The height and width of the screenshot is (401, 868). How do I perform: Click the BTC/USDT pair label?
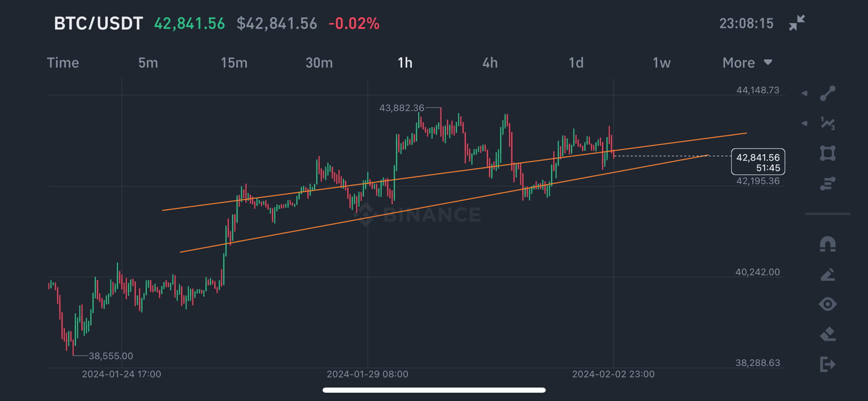pos(97,23)
